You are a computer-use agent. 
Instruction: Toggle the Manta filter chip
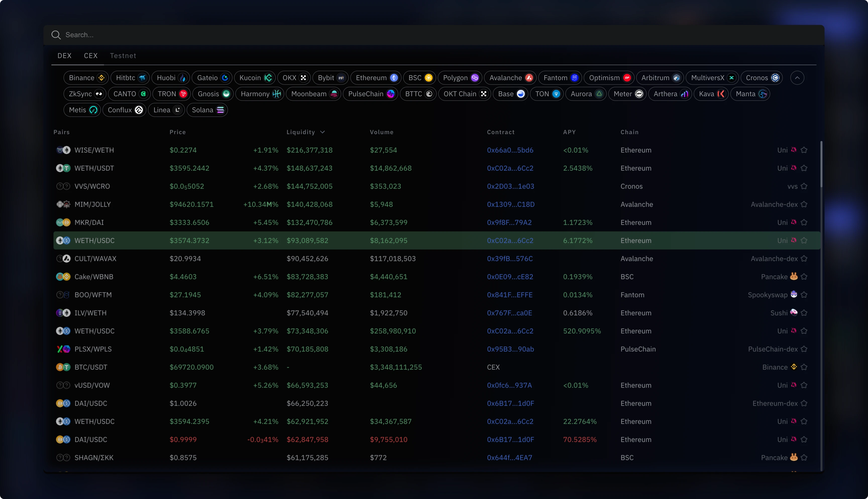pos(750,94)
